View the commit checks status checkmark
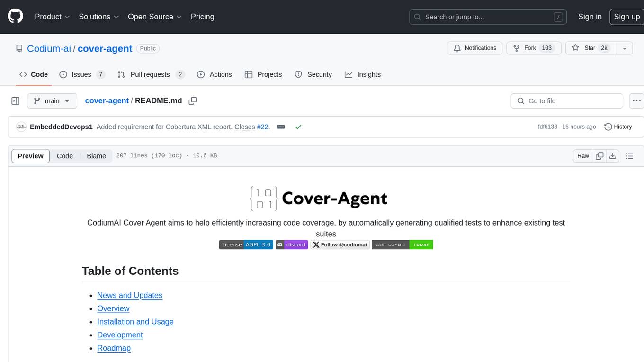The image size is (644, 362). pos(298,127)
